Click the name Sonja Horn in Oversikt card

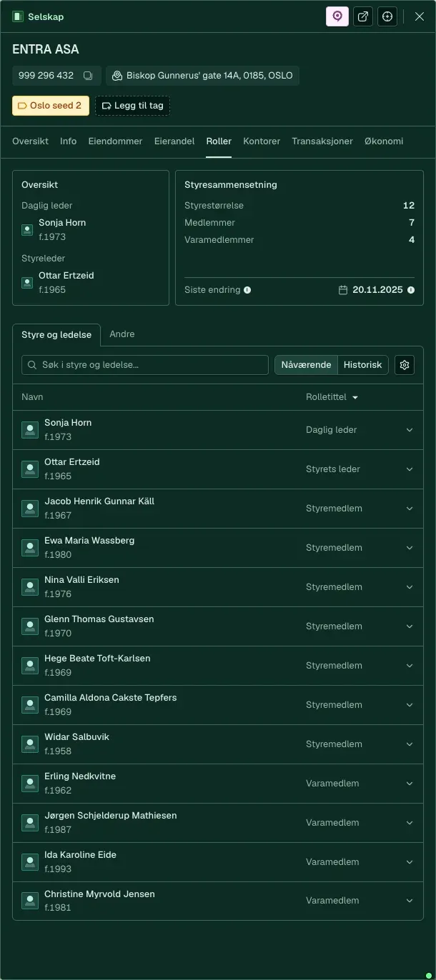tap(62, 223)
